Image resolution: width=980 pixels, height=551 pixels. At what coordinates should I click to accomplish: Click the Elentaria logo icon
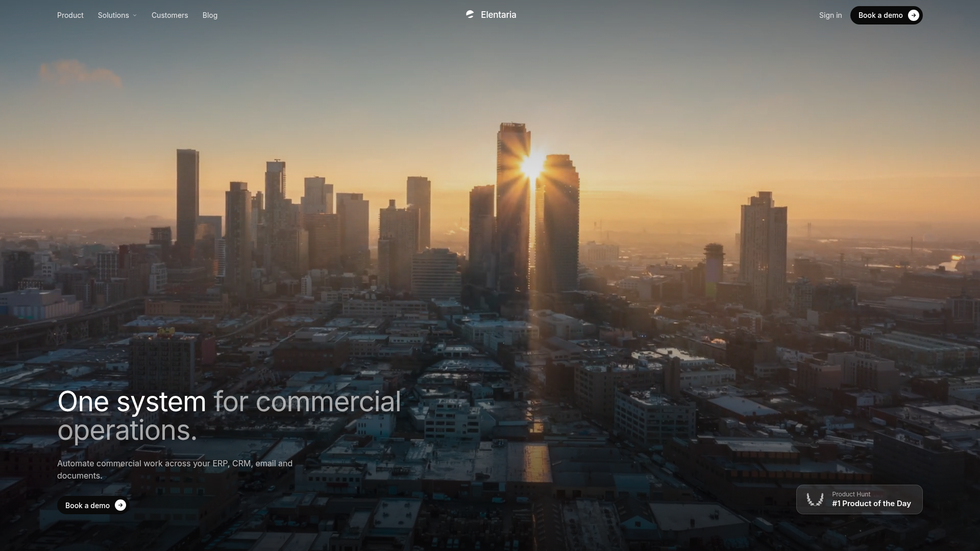470,15
